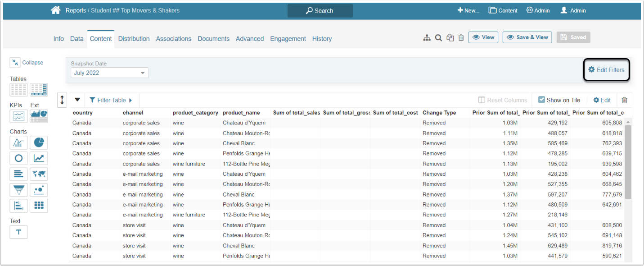Click the duplicate report icon

(450, 38)
